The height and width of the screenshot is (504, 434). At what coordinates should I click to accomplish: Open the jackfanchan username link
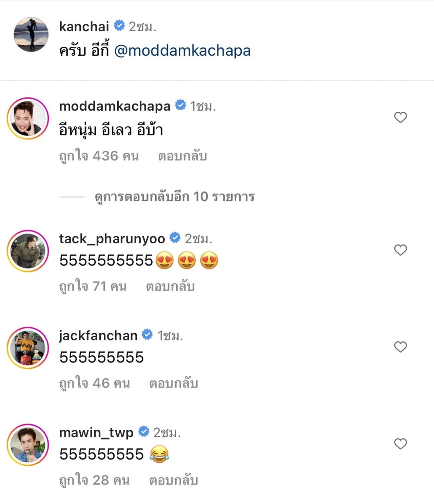98,335
